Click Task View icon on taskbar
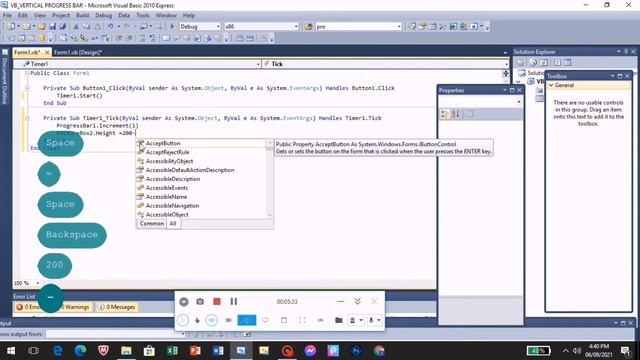 34,351
